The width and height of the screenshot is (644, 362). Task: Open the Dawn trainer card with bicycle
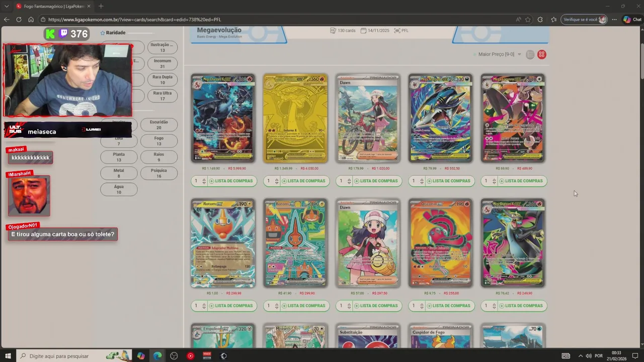pyautogui.click(x=368, y=118)
